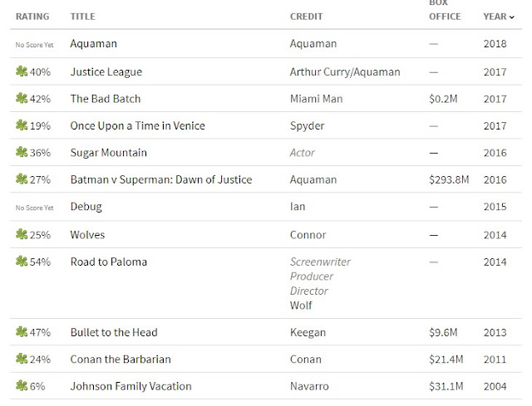Sort the table by the RATING column header
Viewport: 532px width, 406px height.
tap(32, 17)
